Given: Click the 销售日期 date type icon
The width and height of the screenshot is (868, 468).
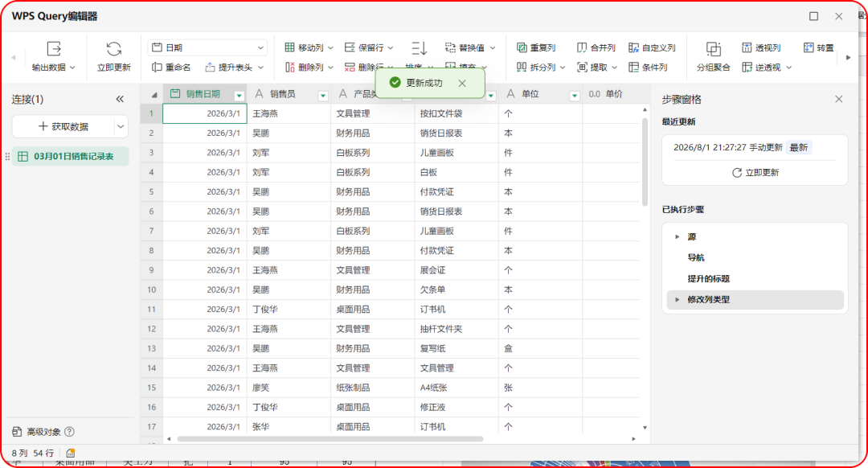Looking at the screenshot, I should [x=175, y=94].
